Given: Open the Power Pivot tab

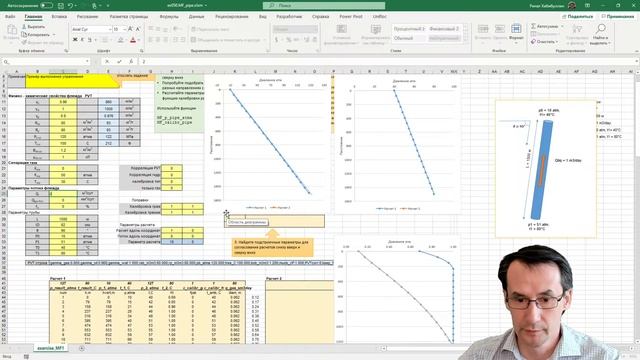Looking at the screenshot, I should [351, 17].
